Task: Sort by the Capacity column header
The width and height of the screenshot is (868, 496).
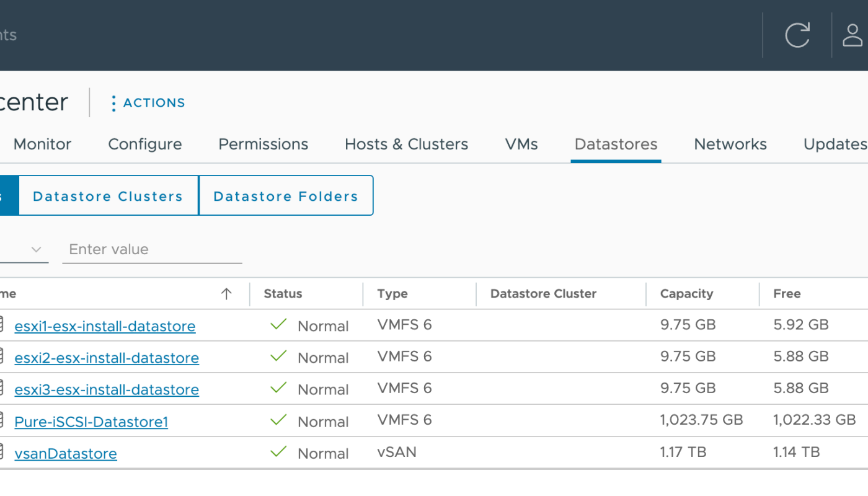Action: (x=686, y=294)
